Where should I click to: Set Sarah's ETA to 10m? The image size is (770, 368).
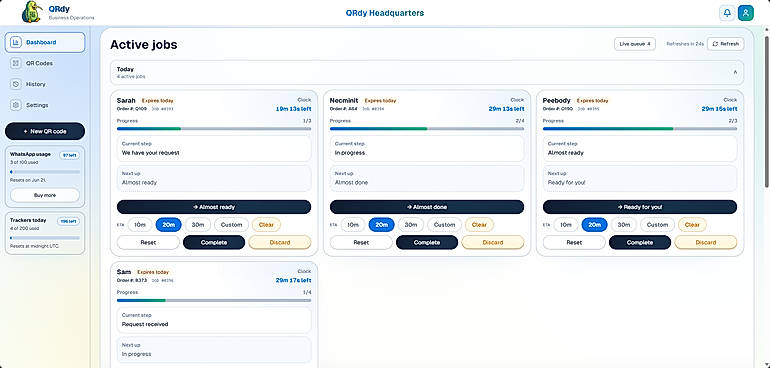tap(140, 225)
